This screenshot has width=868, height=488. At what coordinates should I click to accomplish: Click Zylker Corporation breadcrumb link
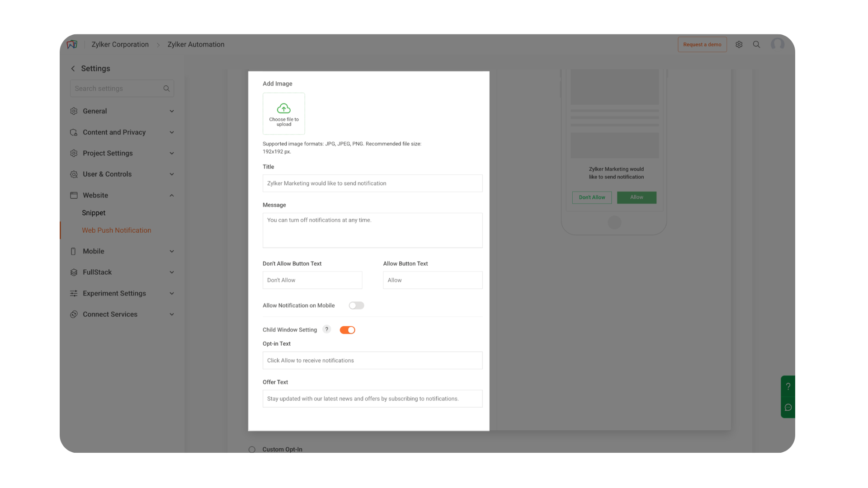click(x=120, y=44)
